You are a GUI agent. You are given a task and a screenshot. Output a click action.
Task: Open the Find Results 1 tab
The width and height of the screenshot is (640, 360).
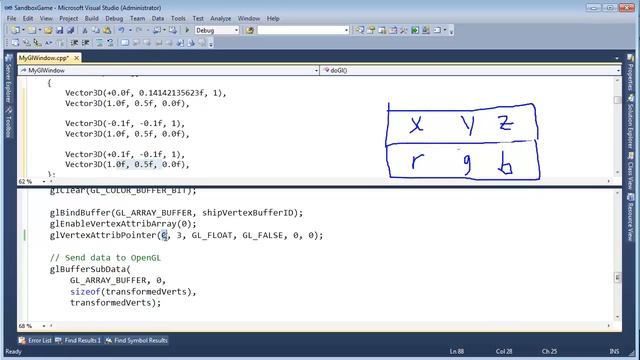(78, 340)
